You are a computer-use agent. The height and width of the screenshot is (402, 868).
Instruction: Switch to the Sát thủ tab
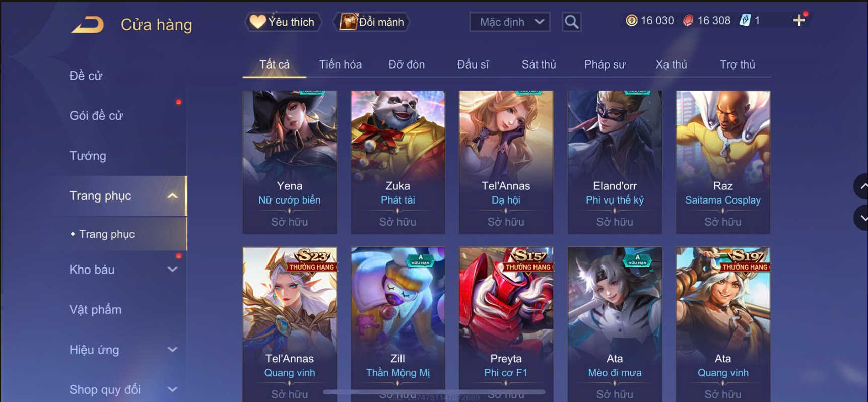pos(539,64)
